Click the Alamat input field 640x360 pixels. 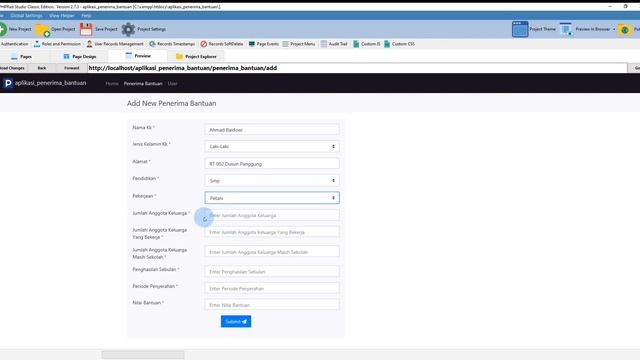[x=272, y=164]
